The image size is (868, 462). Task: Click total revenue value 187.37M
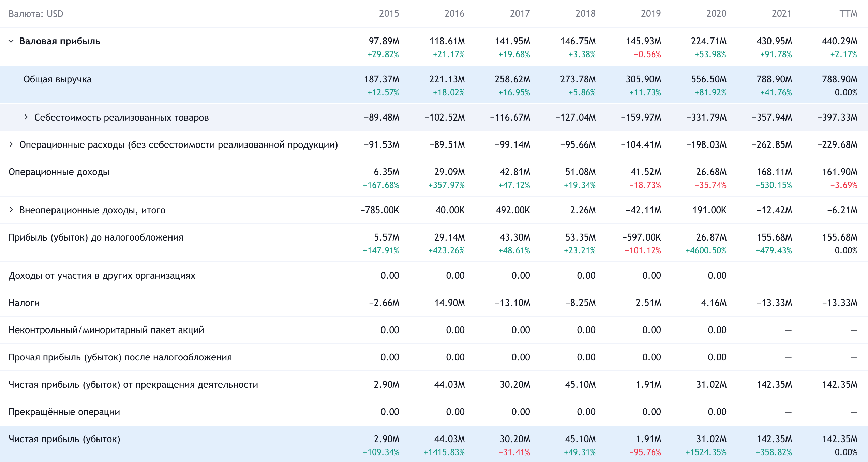(381, 79)
